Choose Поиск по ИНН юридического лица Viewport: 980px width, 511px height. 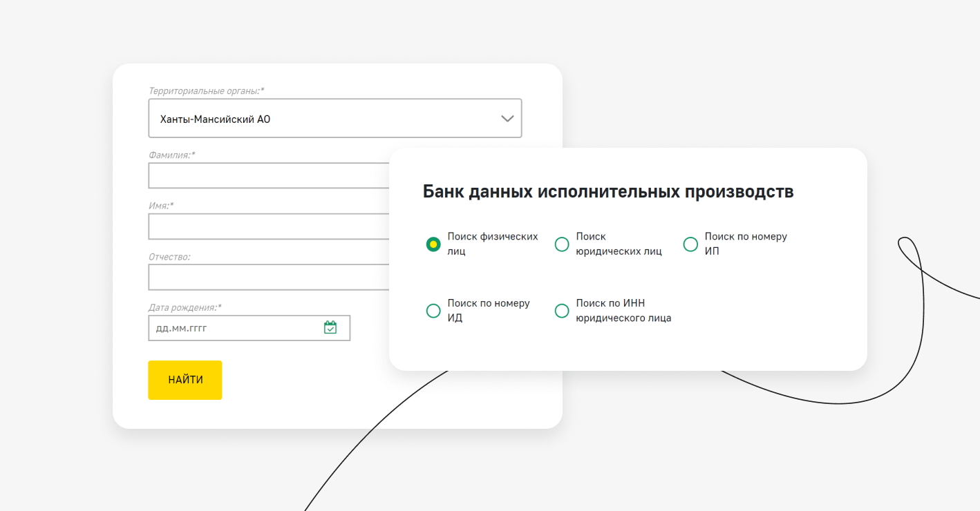(562, 311)
